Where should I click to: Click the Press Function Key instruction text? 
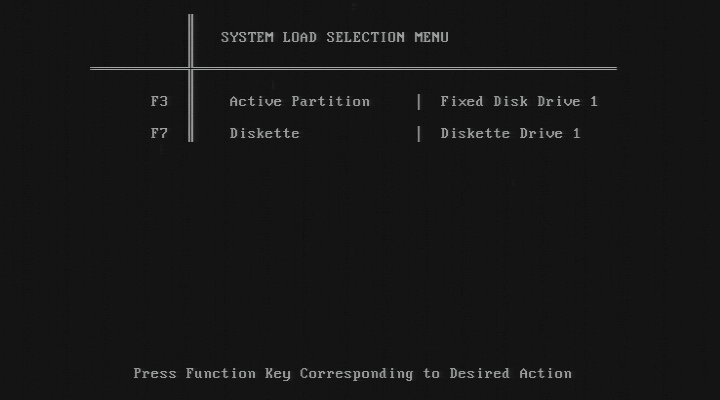[x=353, y=373]
